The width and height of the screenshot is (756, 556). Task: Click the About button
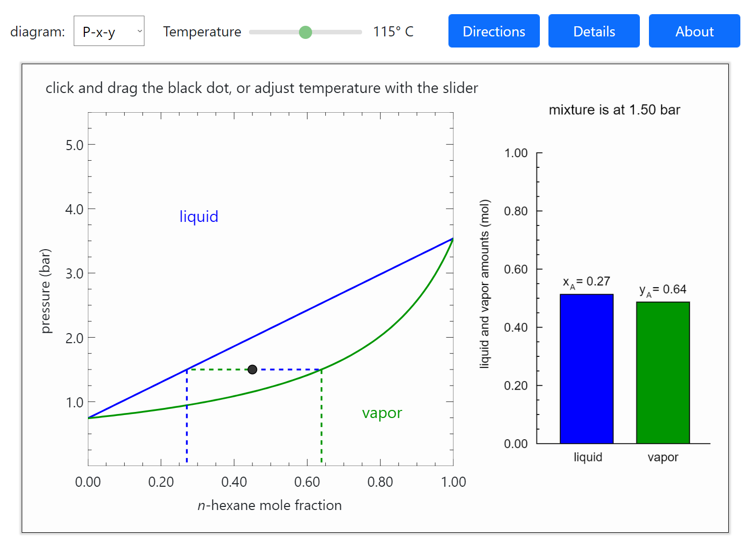[x=694, y=31]
